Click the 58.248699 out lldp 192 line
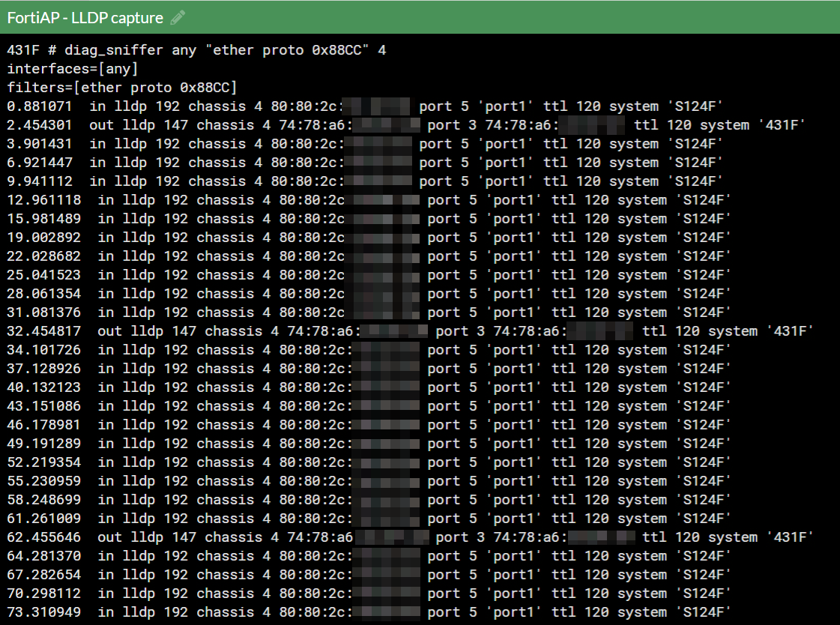This screenshot has height=625, width=840. [369, 500]
